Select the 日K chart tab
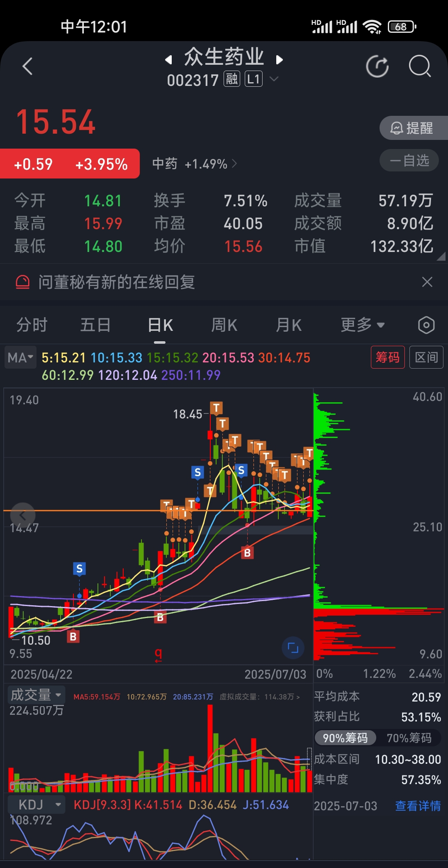448x868 pixels. (160, 325)
